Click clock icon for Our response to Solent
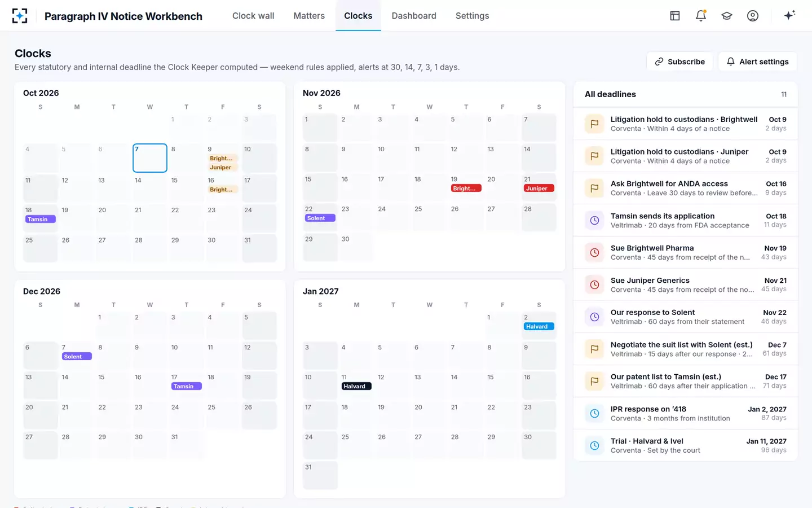812x508 pixels. pos(594,317)
